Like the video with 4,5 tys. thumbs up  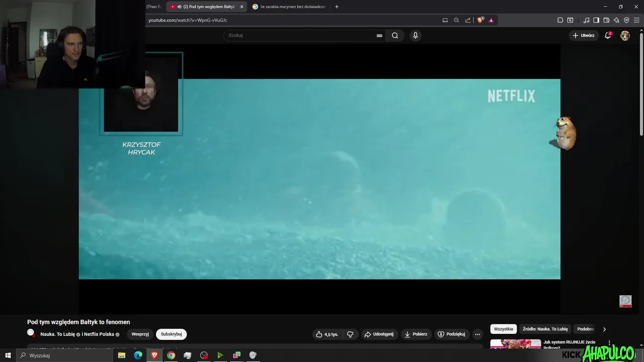click(327, 334)
